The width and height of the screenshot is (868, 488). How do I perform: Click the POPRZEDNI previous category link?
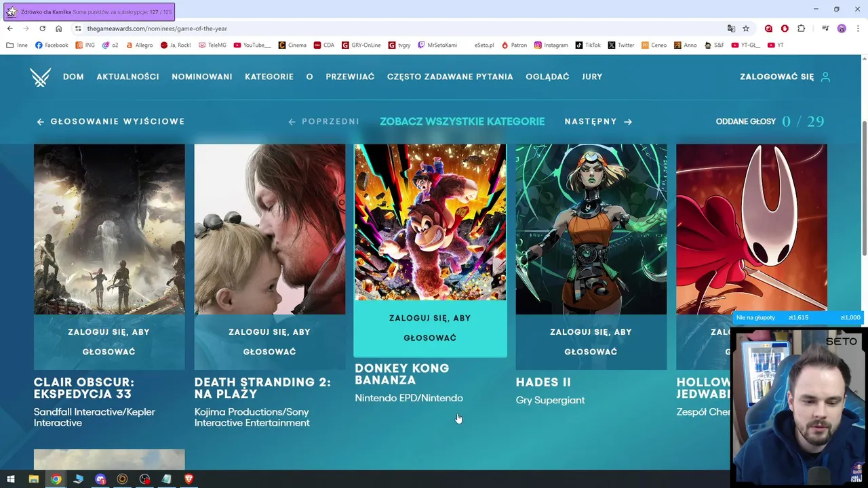tap(324, 121)
